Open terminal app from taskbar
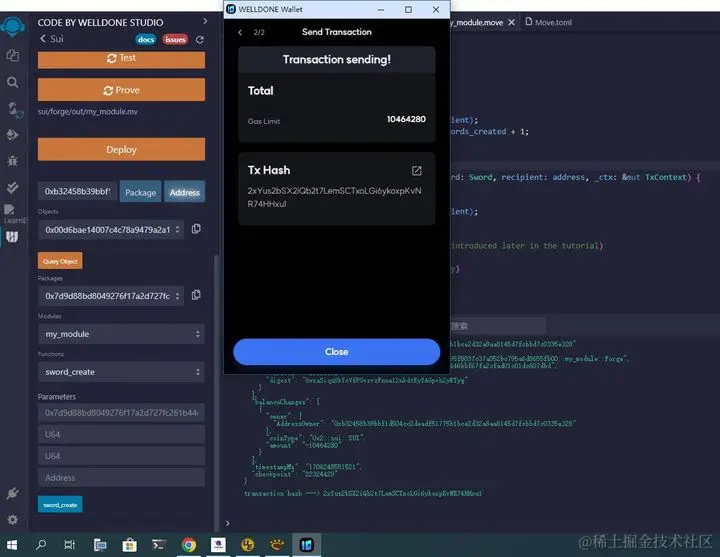This screenshot has height=557, width=720. point(159,545)
